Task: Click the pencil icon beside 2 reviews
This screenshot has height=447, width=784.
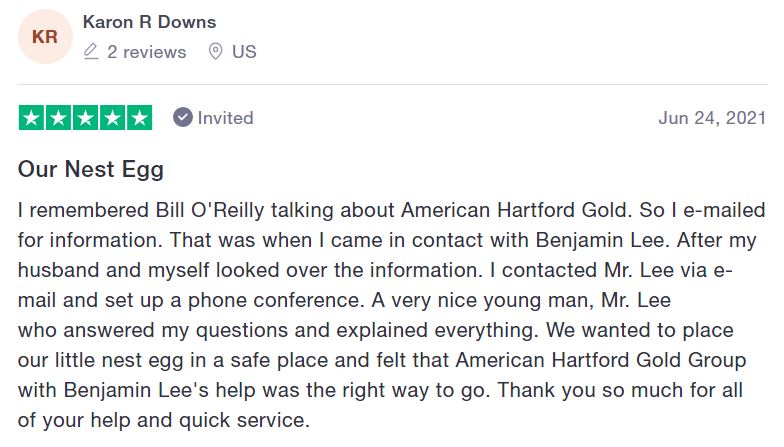Action: pos(92,51)
